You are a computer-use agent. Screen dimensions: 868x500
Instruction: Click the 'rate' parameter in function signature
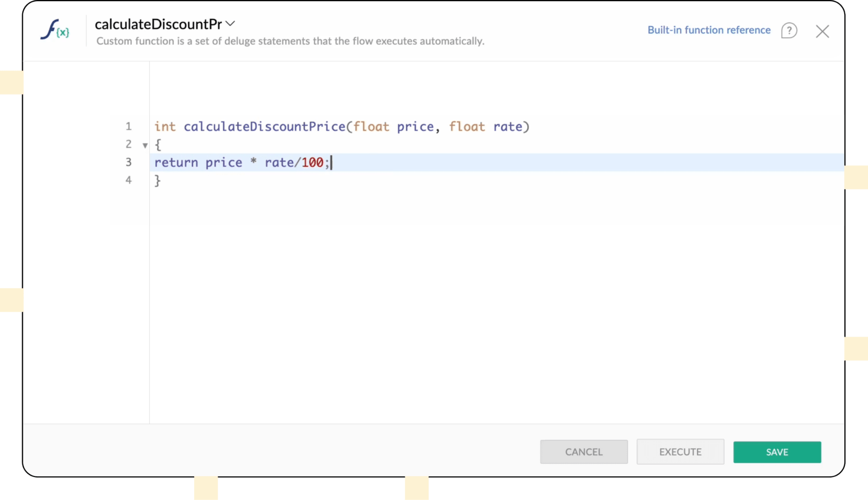[507, 126]
